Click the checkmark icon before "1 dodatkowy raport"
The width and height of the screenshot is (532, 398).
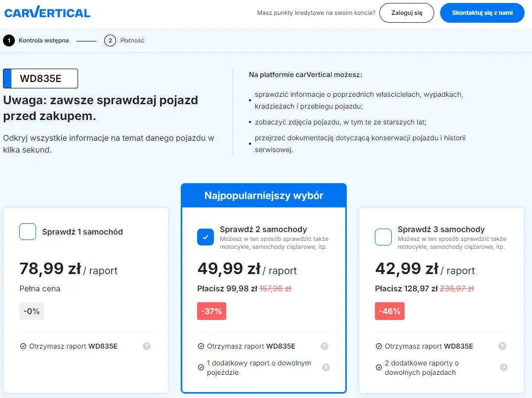point(201,367)
